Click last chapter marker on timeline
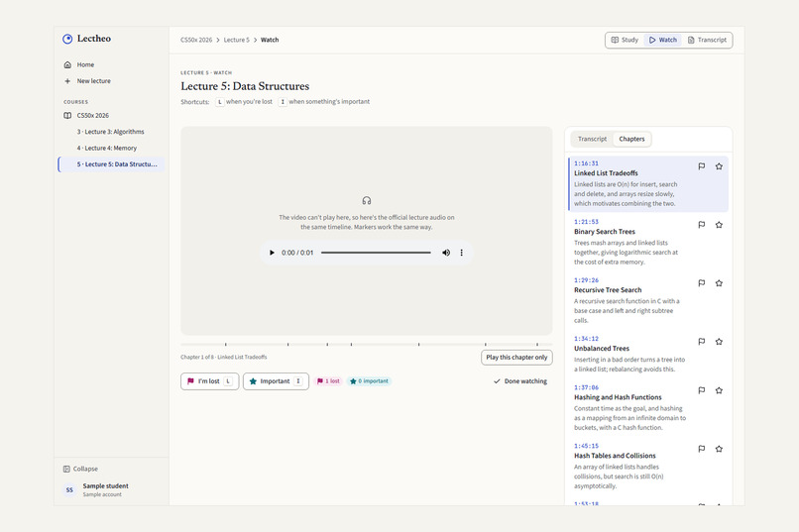Screen dimensions: 799x532 (x=537, y=345)
